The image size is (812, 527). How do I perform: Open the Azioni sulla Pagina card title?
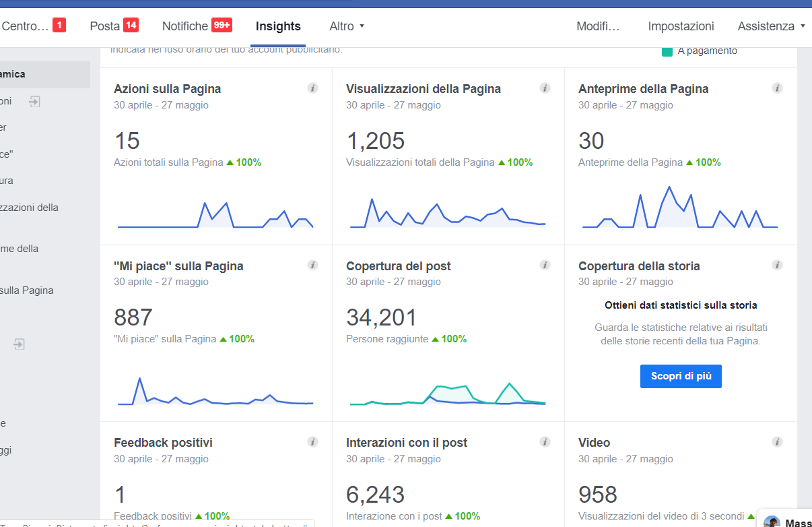click(x=168, y=89)
